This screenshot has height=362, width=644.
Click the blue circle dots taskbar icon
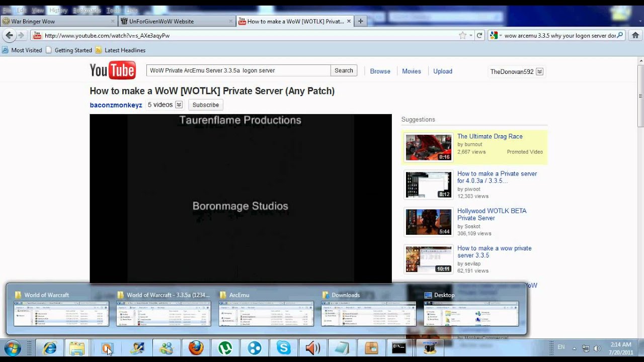pyautogui.click(x=255, y=348)
